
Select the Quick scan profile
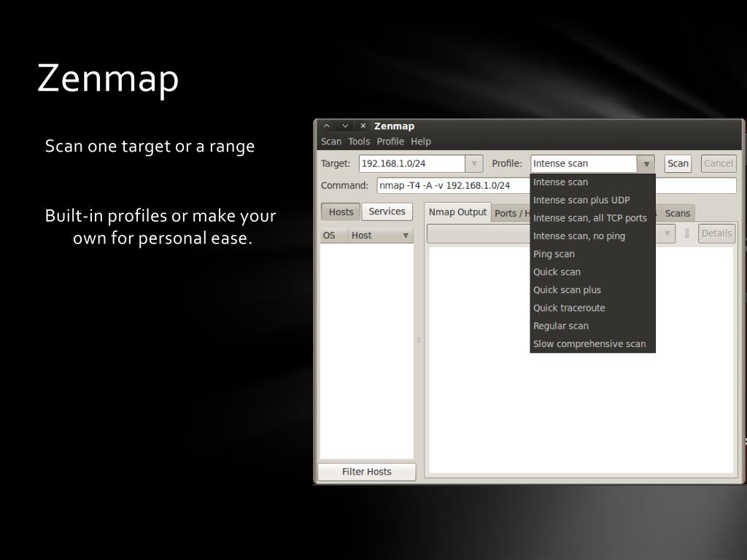click(x=592, y=272)
